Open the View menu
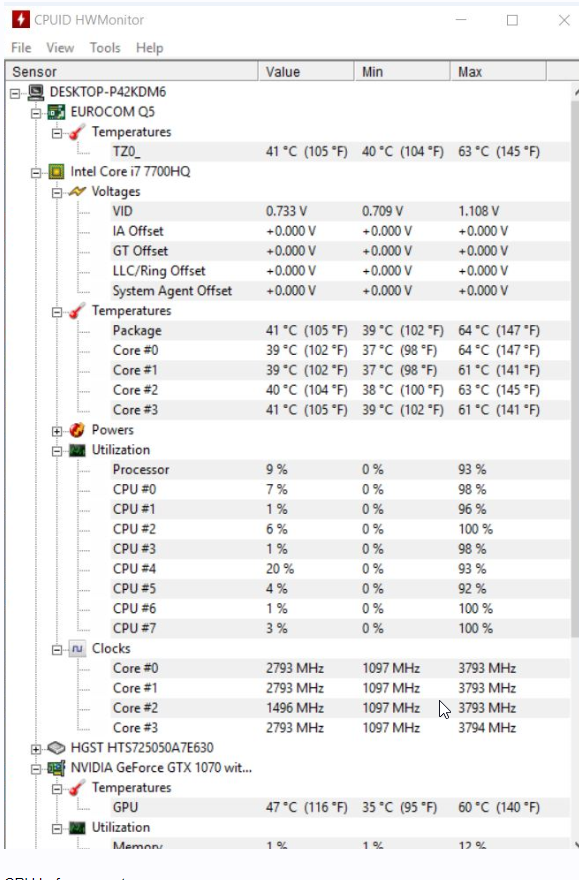579x880 pixels. click(x=60, y=48)
